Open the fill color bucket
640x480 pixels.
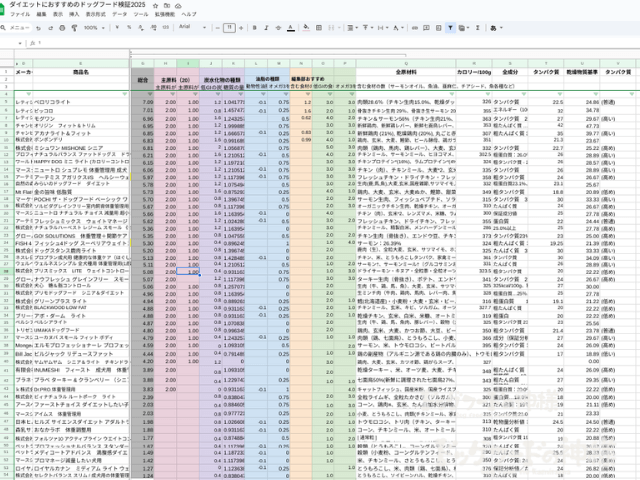coord(307,27)
